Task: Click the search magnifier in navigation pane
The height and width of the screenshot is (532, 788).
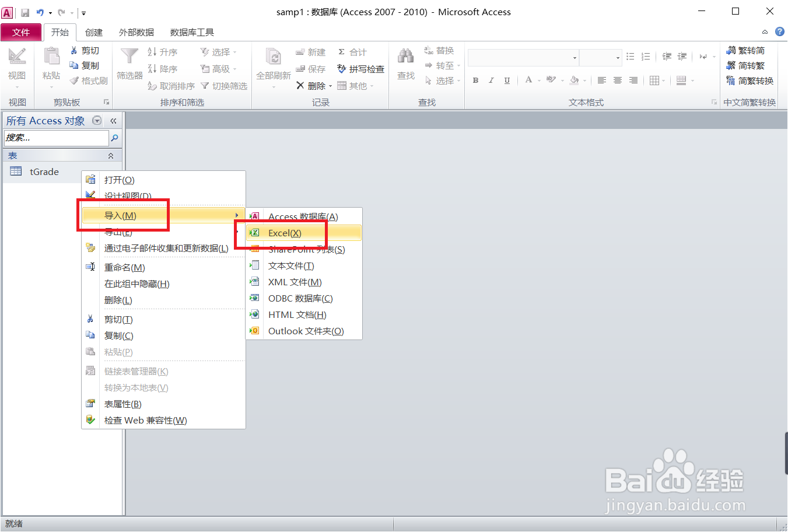Action: (x=115, y=138)
